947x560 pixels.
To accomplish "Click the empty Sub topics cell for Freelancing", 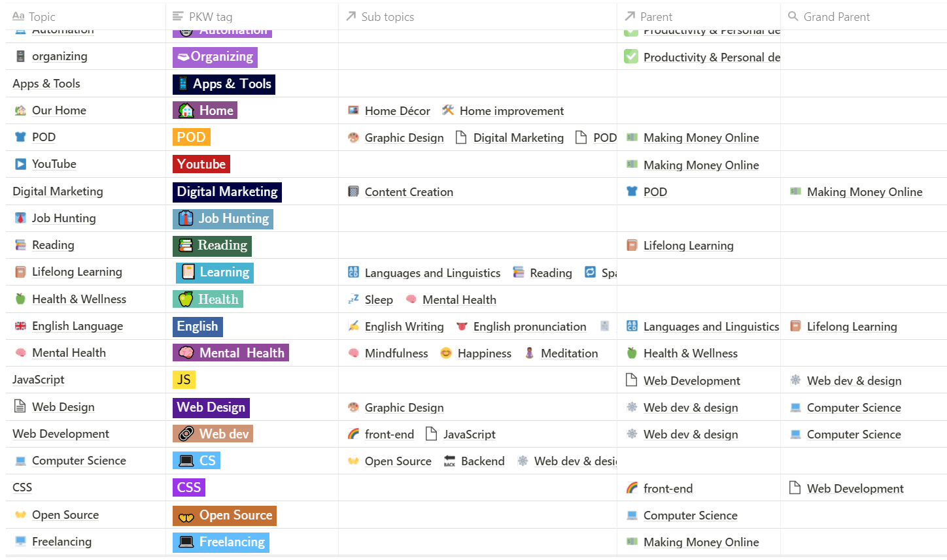I will click(477, 542).
